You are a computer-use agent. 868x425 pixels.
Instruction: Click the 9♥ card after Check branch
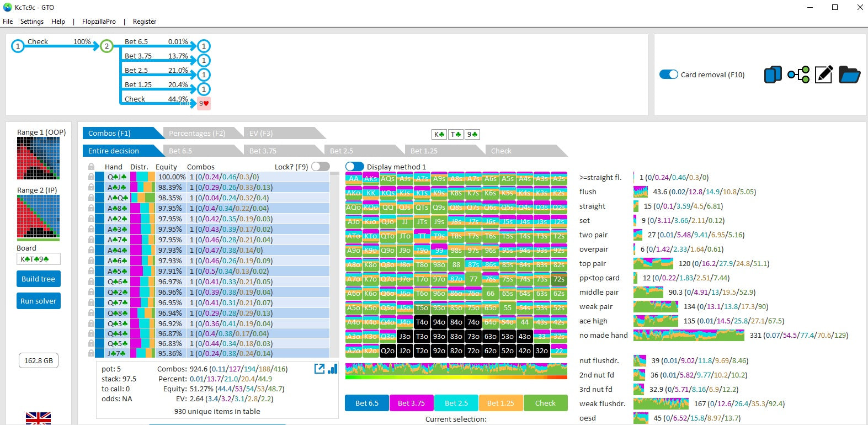point(204,103)
